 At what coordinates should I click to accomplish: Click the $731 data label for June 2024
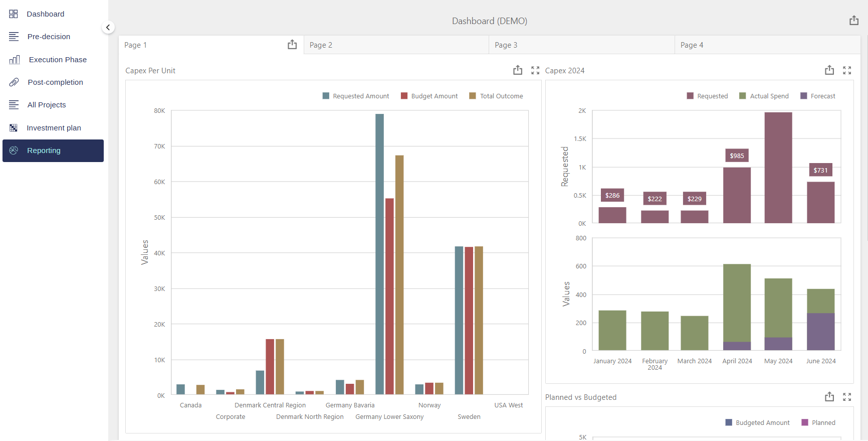click(820, 170)
